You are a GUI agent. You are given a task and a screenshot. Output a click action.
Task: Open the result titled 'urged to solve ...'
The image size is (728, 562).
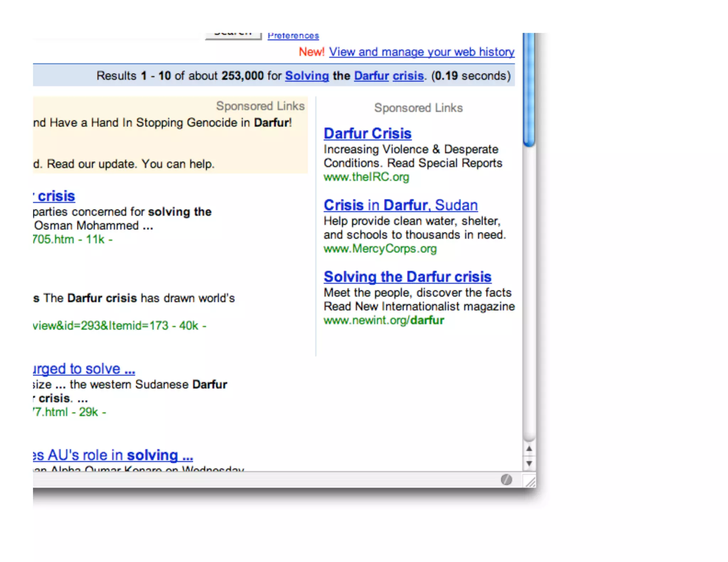click(x=84, y=369)
